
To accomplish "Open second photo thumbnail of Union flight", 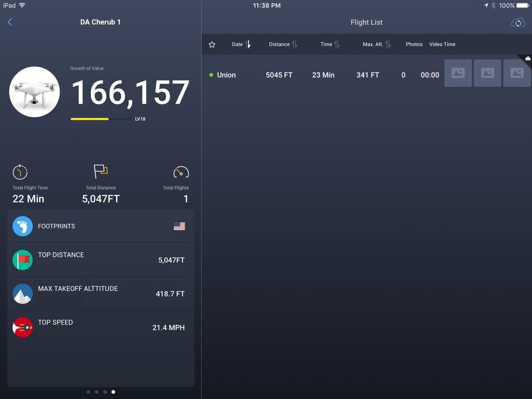I will tap(488, 73).
